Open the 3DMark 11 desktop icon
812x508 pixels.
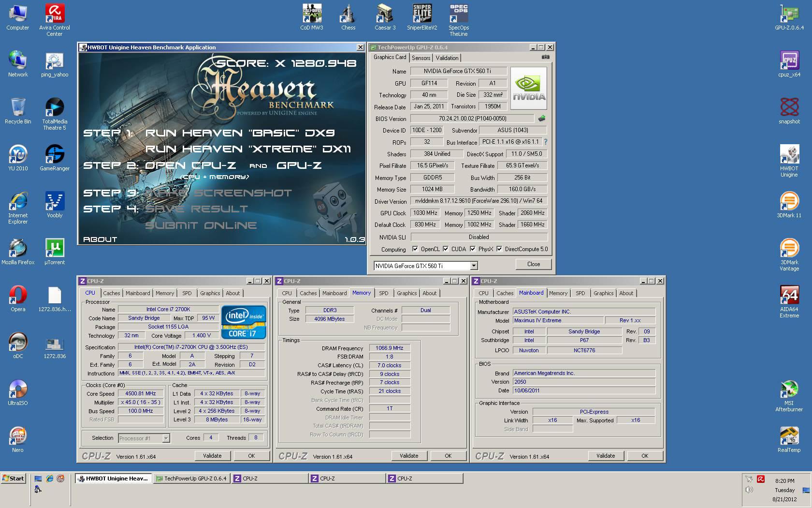[789, 205]
